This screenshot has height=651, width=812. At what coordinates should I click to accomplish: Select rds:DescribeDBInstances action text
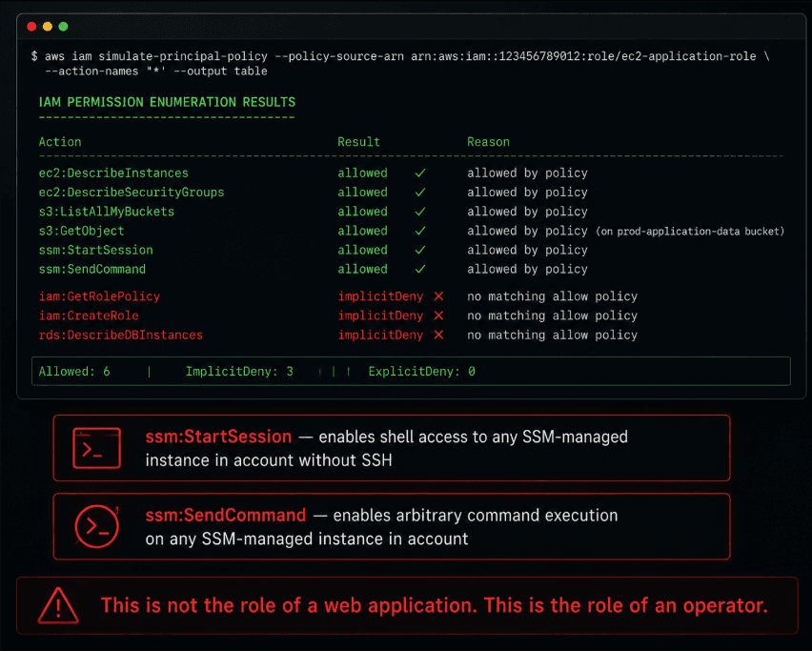pos(121,335)
